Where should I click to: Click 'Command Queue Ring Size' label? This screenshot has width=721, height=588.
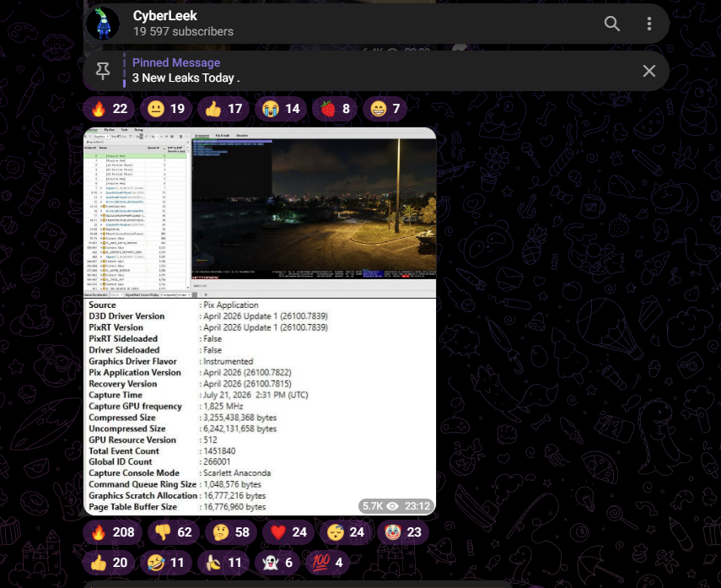(143, 484)
